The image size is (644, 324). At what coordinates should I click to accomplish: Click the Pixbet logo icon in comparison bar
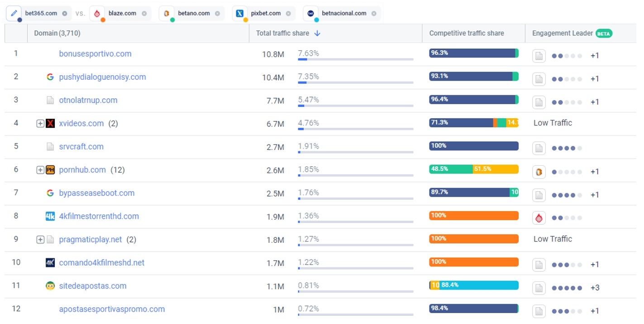tap(240, 14)
